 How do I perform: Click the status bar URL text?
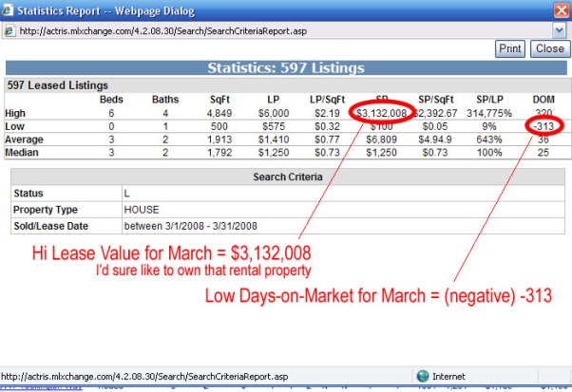coord(124,376)
